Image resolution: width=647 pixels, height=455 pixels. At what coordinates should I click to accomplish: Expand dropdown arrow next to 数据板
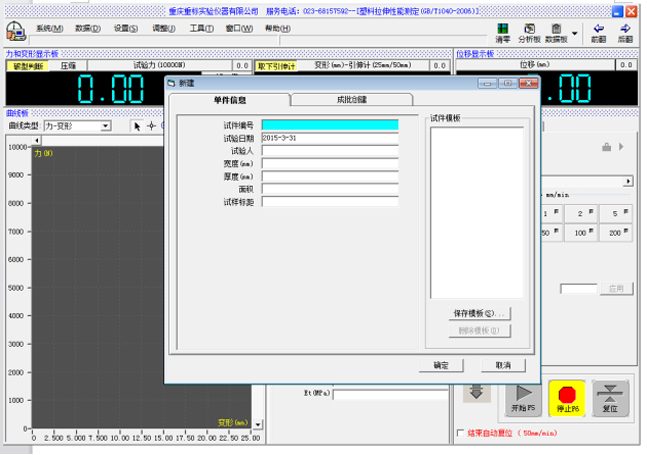tap(574, 32)
